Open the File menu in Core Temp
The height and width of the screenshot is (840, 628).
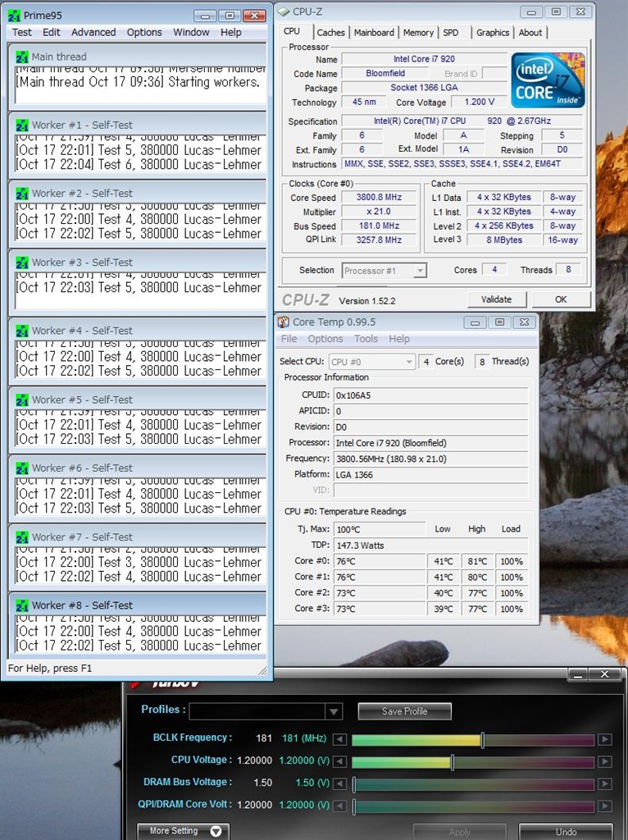click(x=289, y=339)
